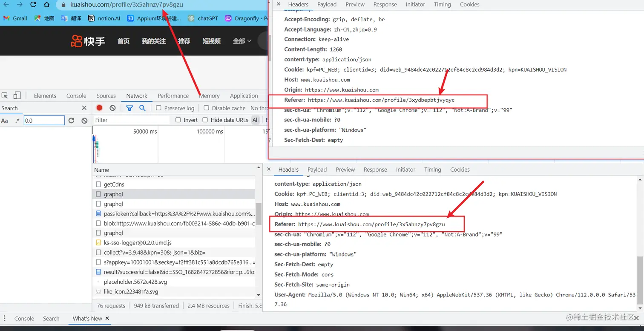The width and height of the screenshot is (644, 331).
Task: Open the browser home page icon
Action: pos(47,5)
